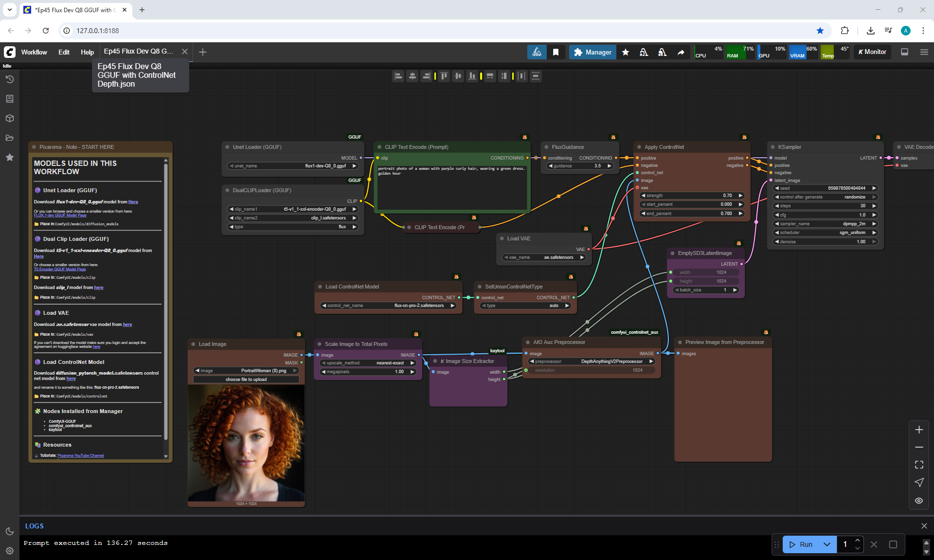This screenshot has height=560, width=934.
Task: Open the node library cube icon
Action: [10, 118]
